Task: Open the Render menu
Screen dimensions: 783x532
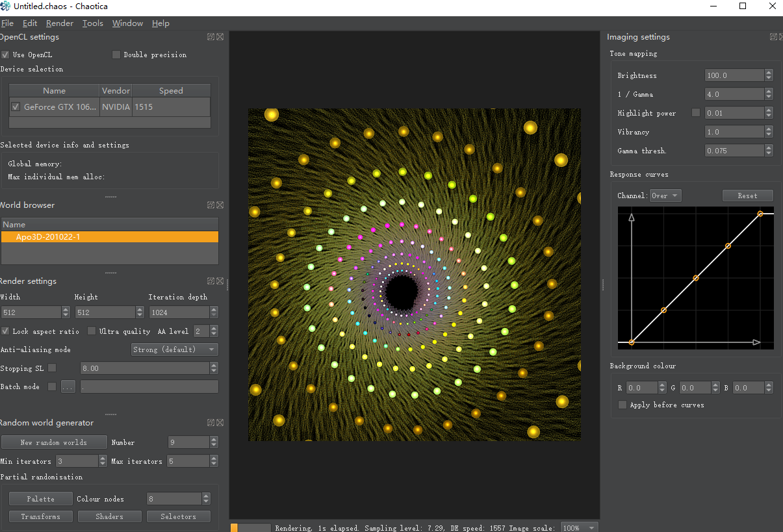Action: click(x=59, y=23)
